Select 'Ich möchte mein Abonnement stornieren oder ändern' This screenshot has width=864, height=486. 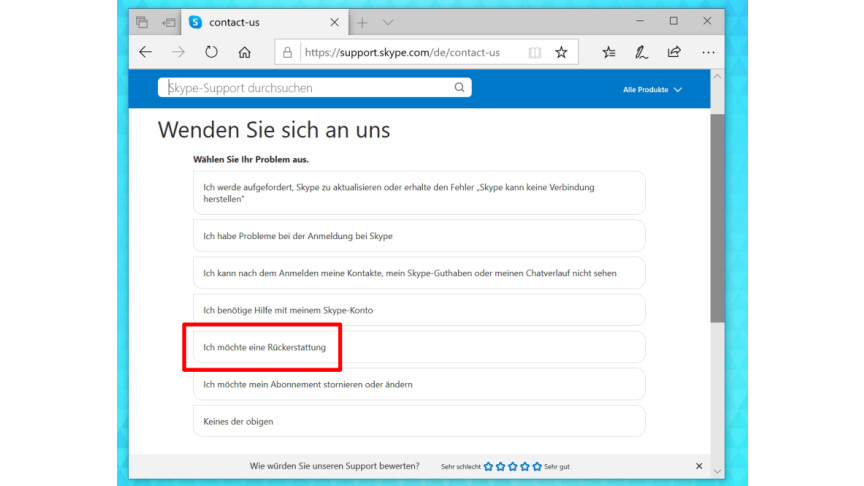[x=419, y=384]
